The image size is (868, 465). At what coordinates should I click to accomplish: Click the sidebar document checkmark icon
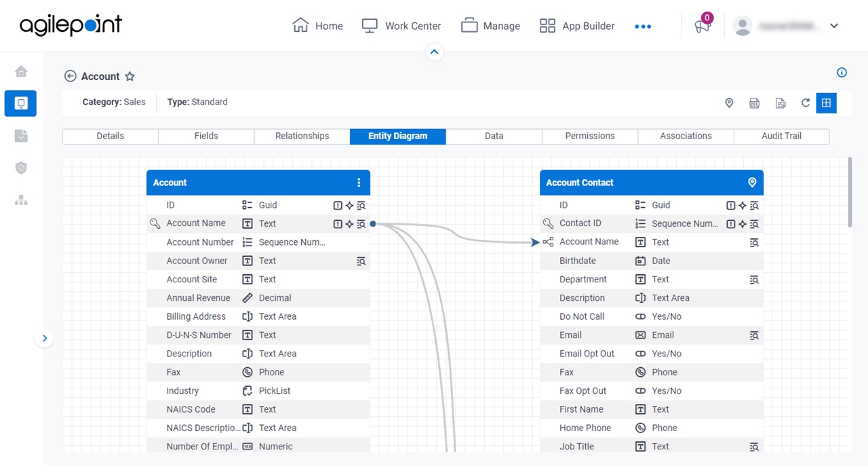click(21, 136)
